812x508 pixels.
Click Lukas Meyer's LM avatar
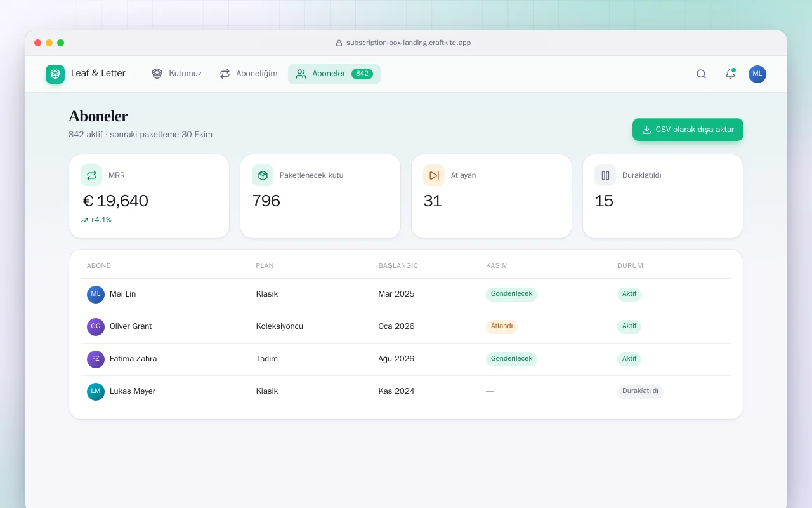96,392
